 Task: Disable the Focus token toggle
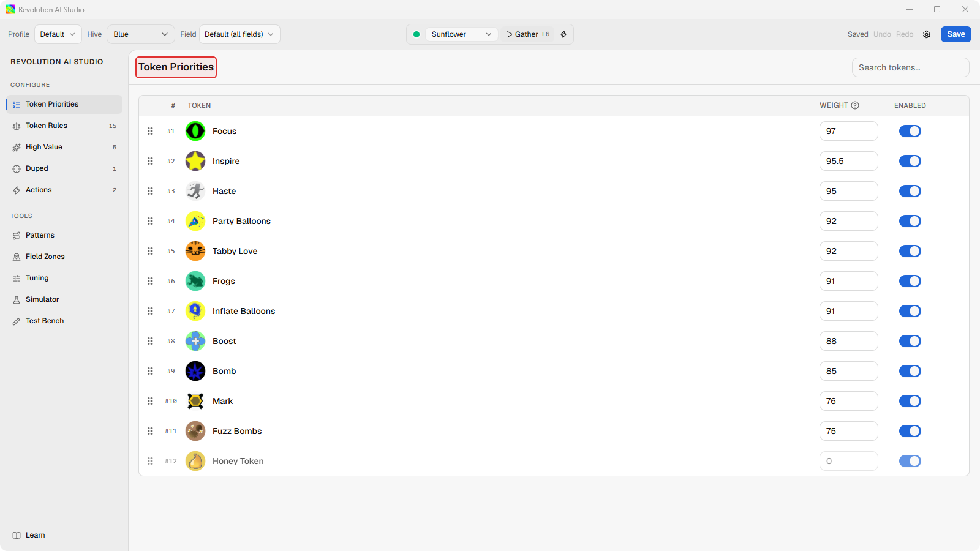pyautogui.click(x=910, y=131)
